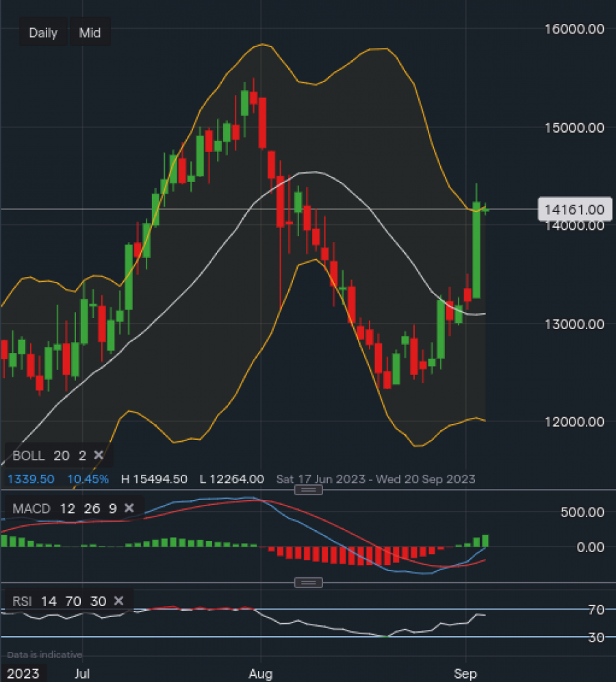Select the blue change value '1339.50'
Viewport: 616px width, 682px height.
[x=30, y=479]
